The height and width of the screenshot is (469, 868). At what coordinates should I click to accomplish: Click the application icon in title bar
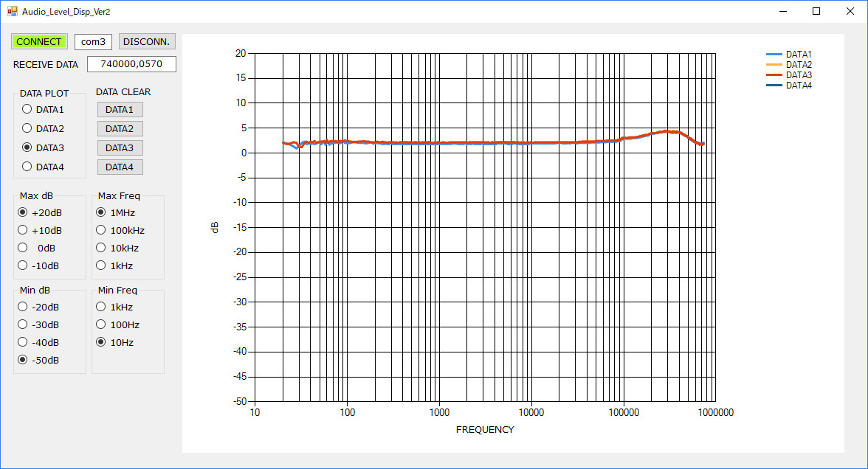coord(12,12)
